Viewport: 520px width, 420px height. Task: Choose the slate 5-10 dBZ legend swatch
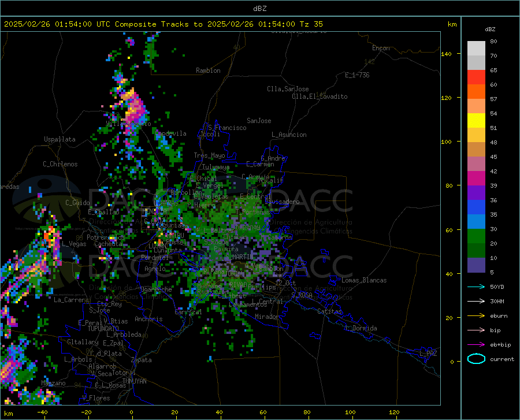click(476, 265)
